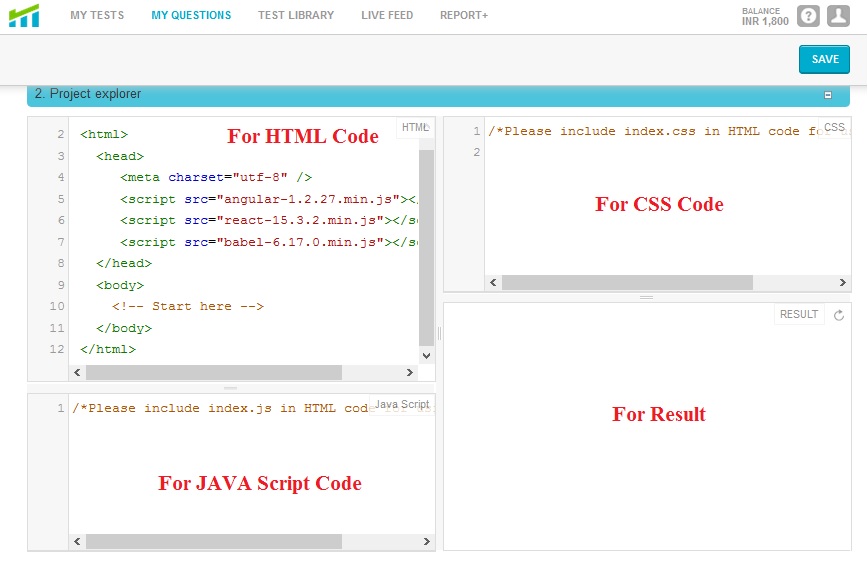Screen dimensions: 868x564
Task: Click HTML editor scroll-down arrow
Action: tap(426, 355)
